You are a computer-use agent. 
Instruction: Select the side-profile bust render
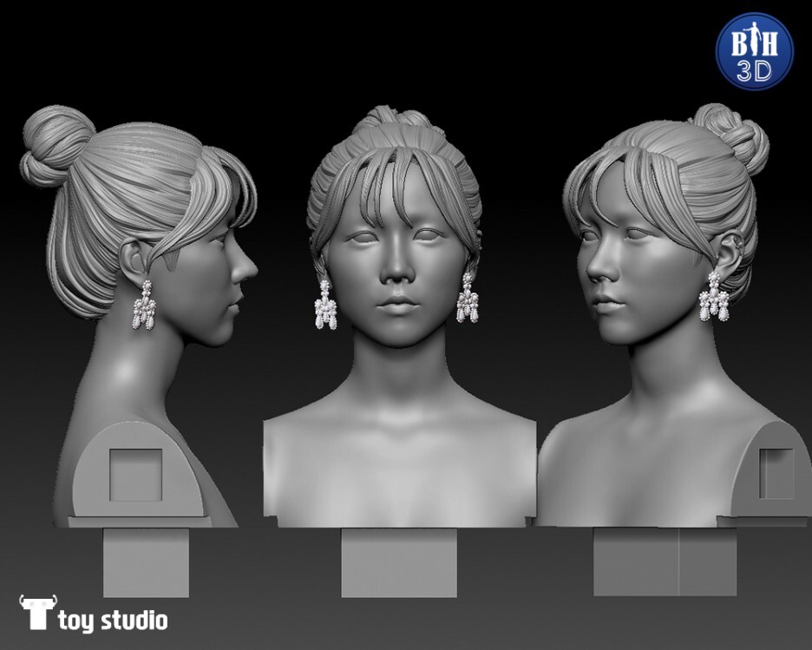point(140,352)
